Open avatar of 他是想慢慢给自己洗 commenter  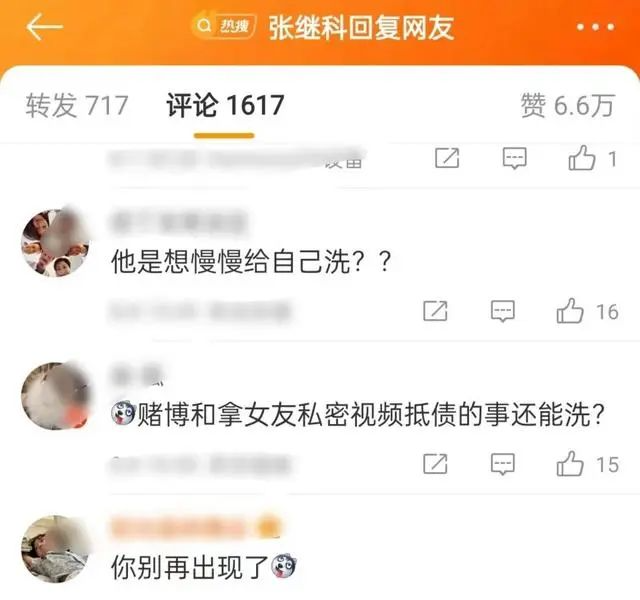tap(55, 243)
